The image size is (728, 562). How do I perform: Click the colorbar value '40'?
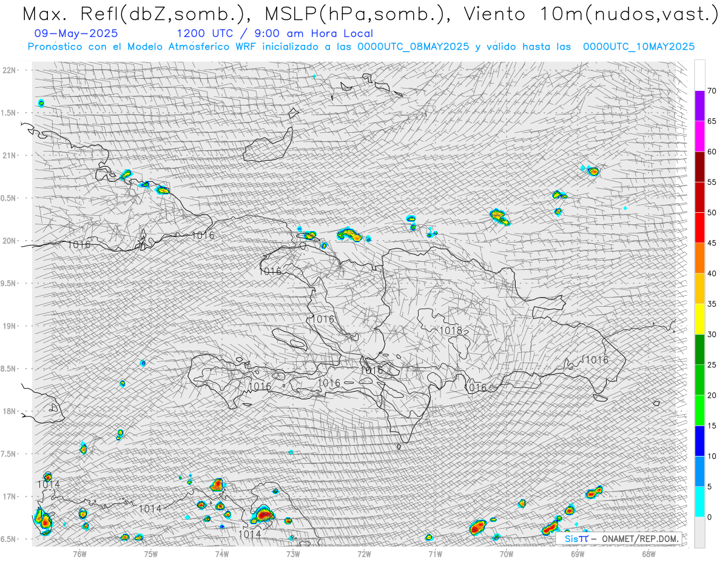[x=712, y=273]
